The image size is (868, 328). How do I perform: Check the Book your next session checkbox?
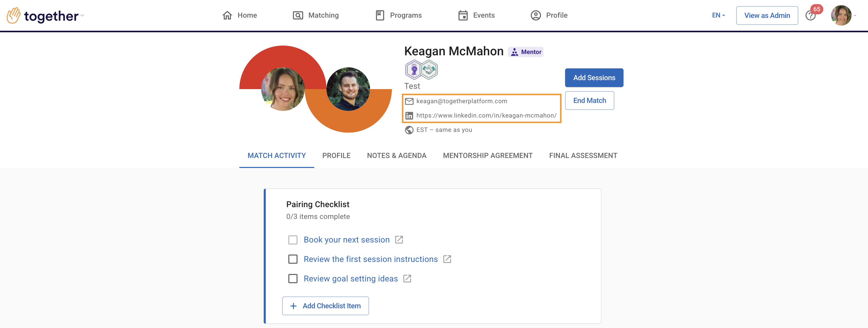coord(293,240)
